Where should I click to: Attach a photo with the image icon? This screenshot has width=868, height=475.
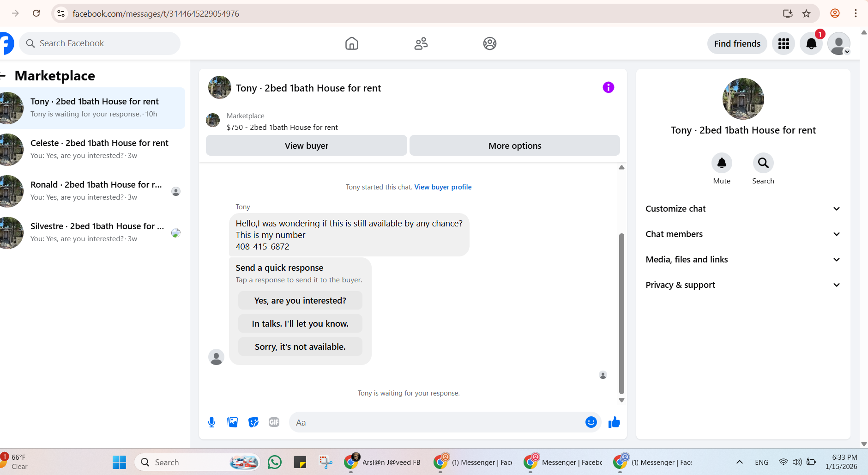point(233,422)
